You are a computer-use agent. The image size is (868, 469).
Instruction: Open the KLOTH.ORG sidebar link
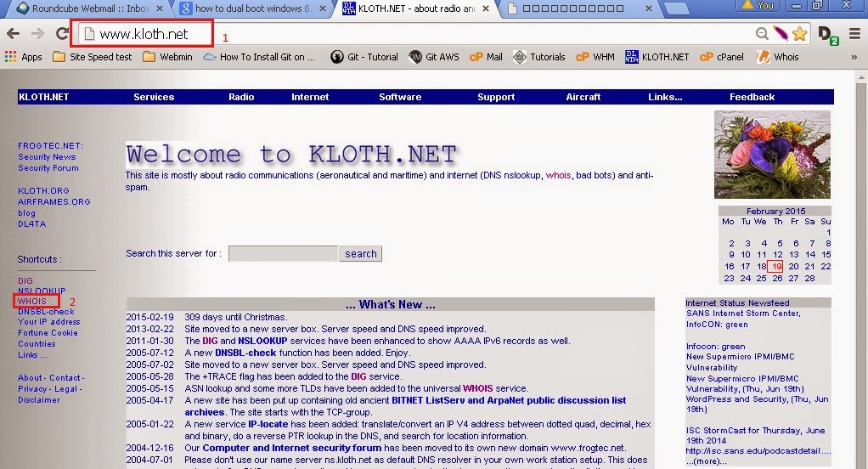pos(43,190)
